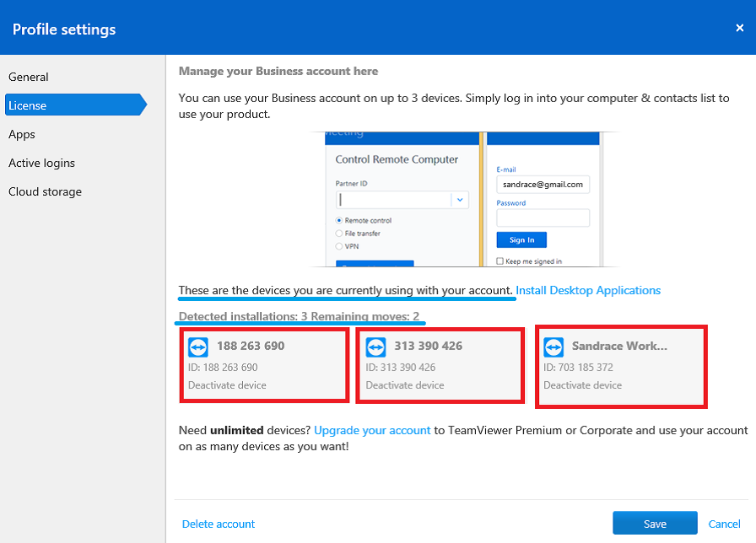Select device name 313 390 426
This screenshot has width=756, height=543.
click(428, 346)
